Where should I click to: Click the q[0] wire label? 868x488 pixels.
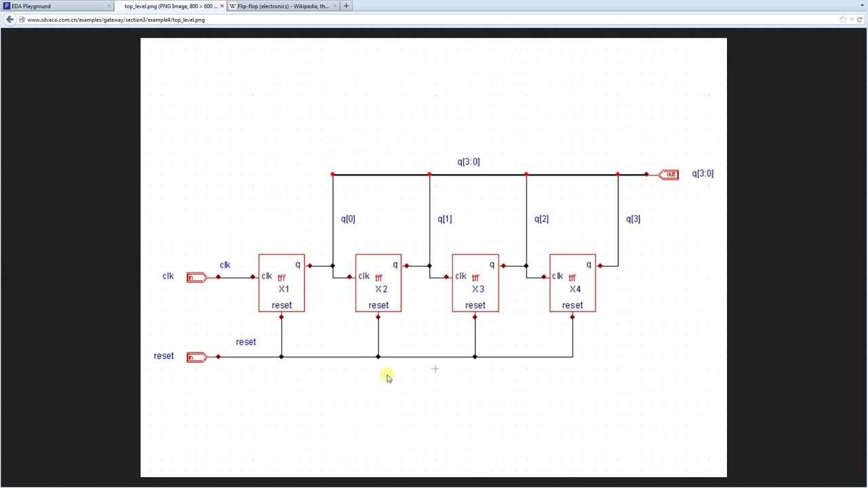tap(348, 219)
